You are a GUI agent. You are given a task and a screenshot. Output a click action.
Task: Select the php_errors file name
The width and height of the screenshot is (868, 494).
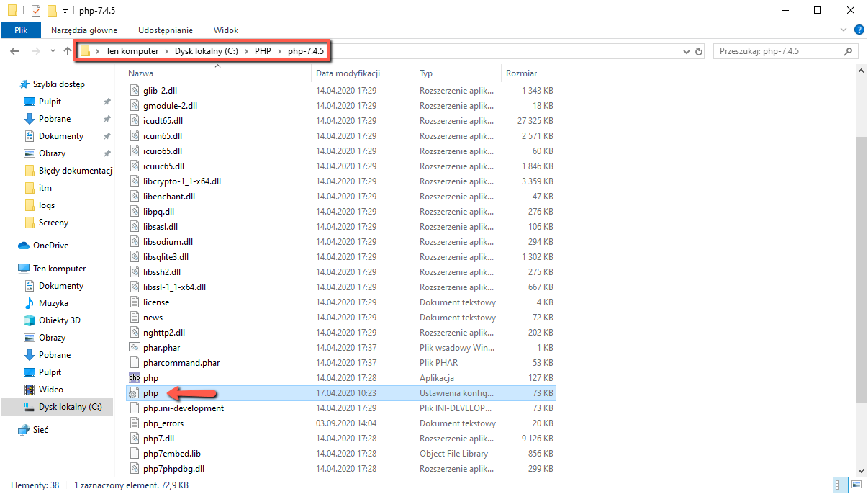point(163,423)
